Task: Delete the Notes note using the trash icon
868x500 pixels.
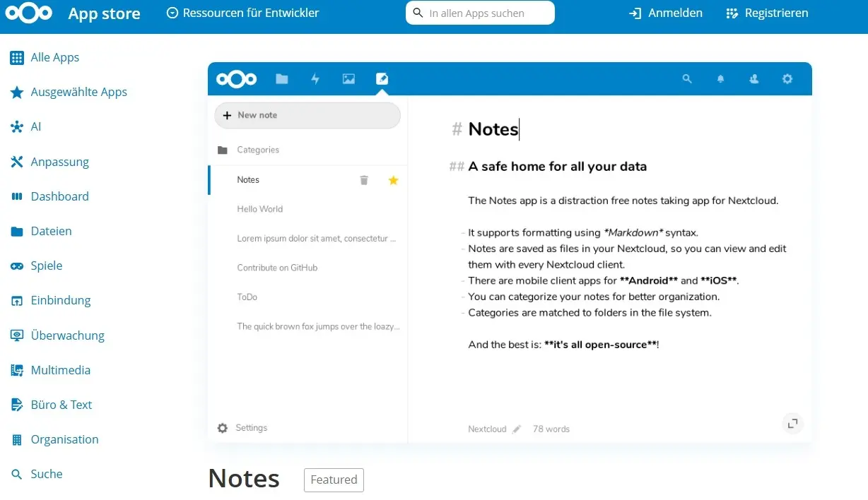Action: pos(364,180)
